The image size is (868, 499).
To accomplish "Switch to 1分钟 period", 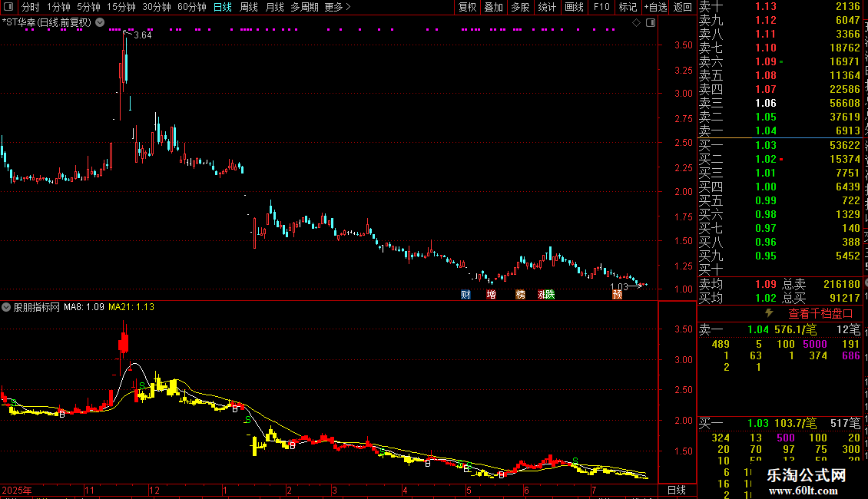I will coord(58,7).
